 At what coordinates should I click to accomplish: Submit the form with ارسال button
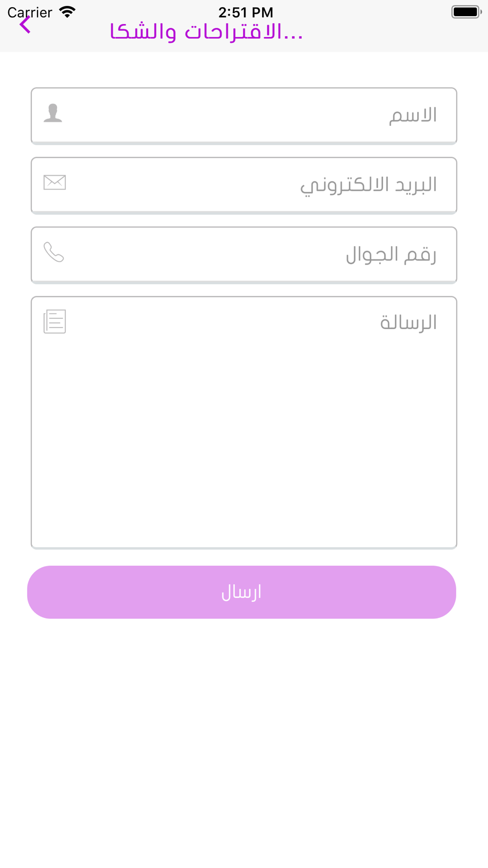coord(242,592)
